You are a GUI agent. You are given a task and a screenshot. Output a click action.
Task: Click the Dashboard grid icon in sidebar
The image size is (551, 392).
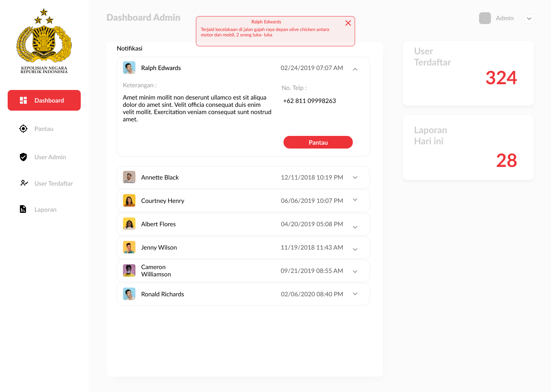pos(23,100)
